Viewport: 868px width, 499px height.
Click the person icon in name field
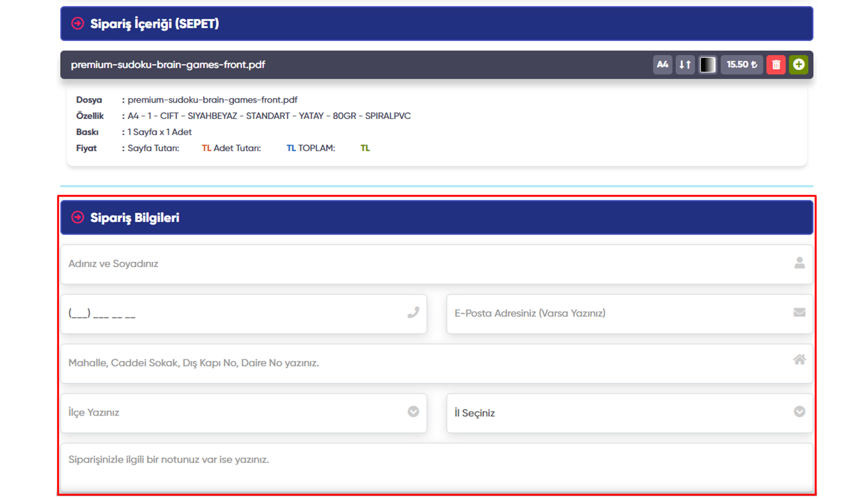coord(799,263)
